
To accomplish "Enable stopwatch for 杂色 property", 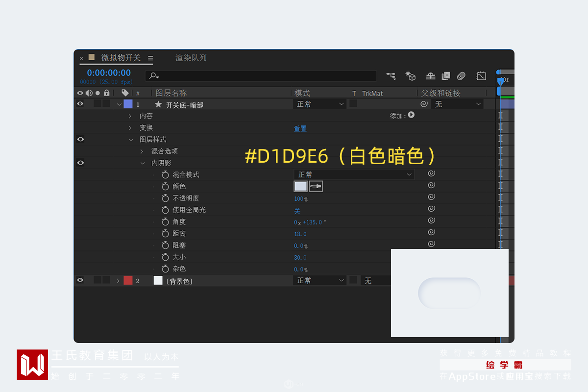I will click(x=165, y=269).
